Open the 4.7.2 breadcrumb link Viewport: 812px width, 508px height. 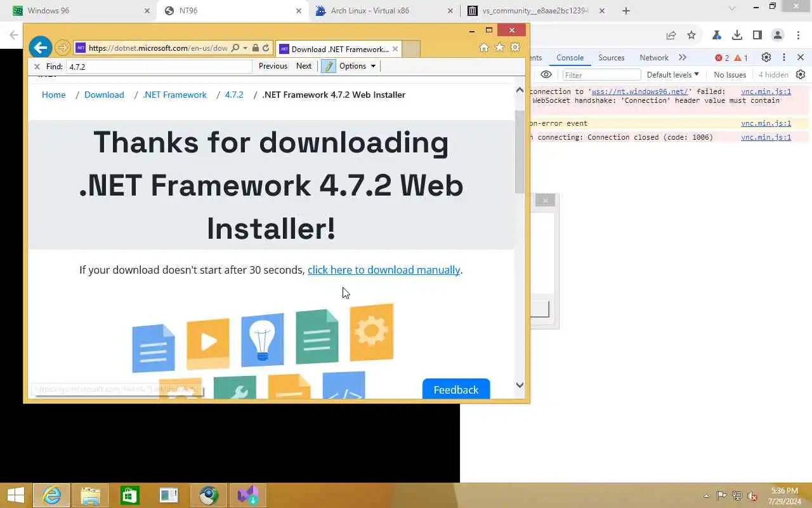(x=234, y=95)
